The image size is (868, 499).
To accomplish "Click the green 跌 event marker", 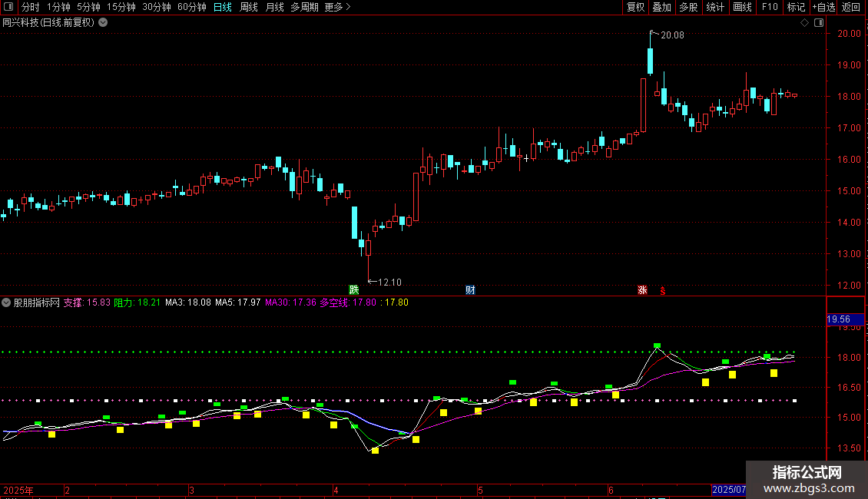I will [x=354, y=290].
